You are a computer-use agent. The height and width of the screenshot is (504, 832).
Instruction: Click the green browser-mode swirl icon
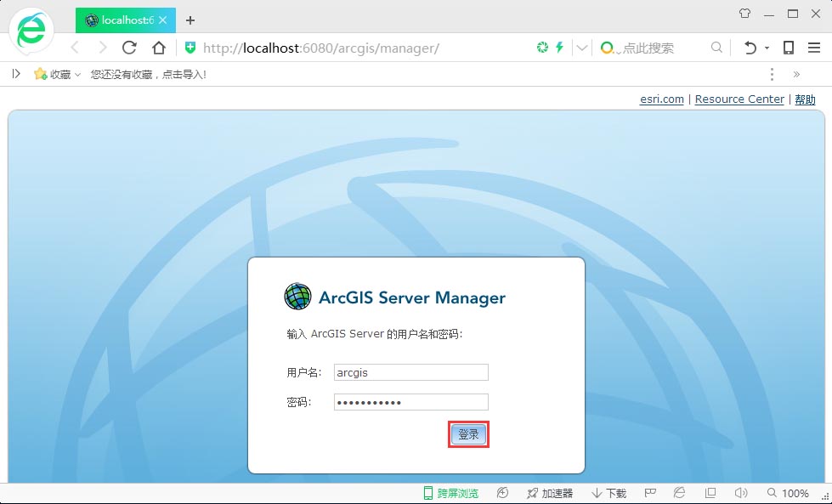tap(542, 48)
